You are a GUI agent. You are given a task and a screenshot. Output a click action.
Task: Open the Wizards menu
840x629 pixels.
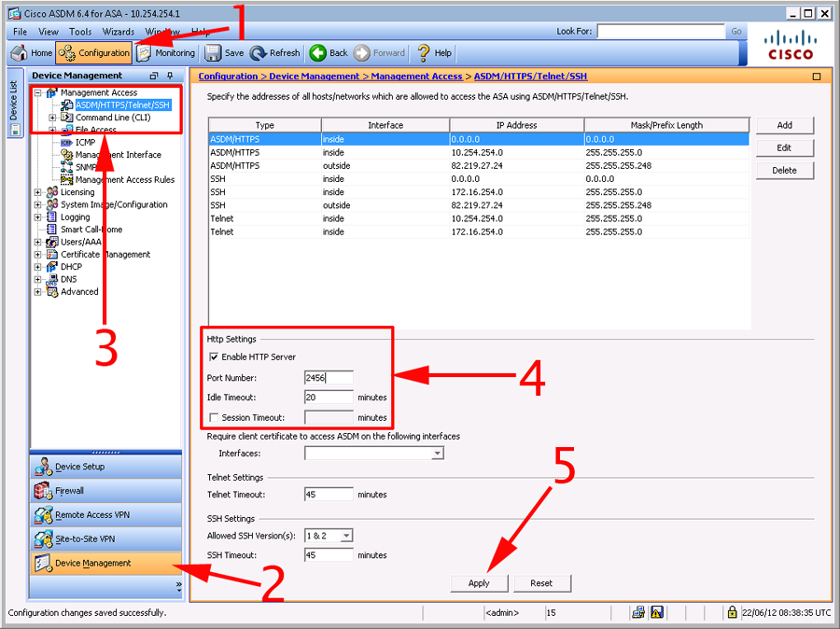tap(118, 31)
